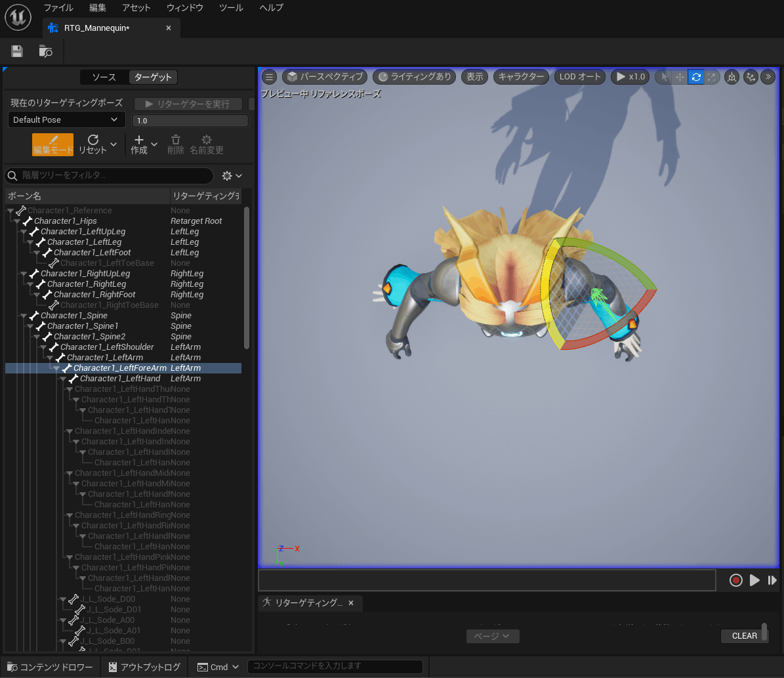Click the search magnifier in hierarchy filter
The image size is (784, 678).
[x=12, y=175]
